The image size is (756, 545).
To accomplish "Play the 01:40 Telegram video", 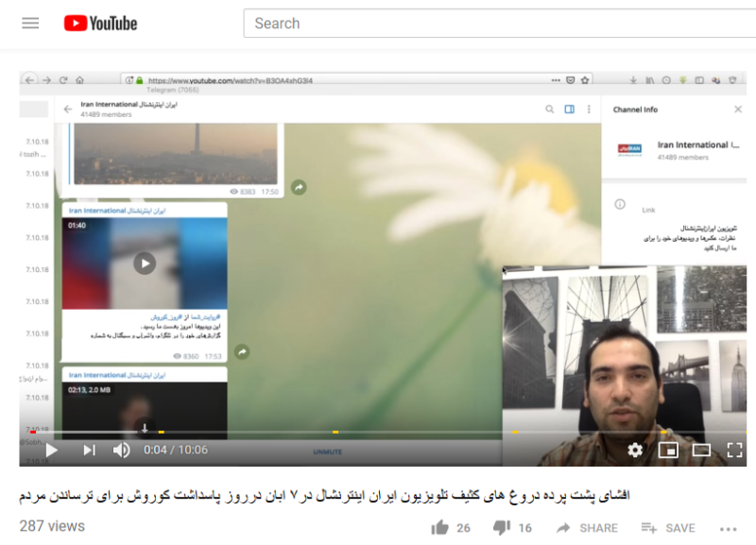I will [145, 264].
